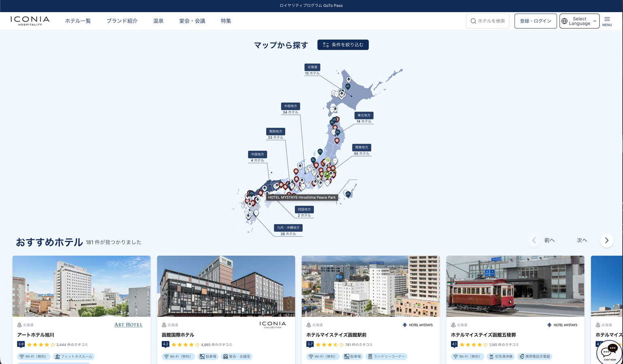
Task: Select the 九州・沖縄地方 region label on the map
Action: point(288,228)
